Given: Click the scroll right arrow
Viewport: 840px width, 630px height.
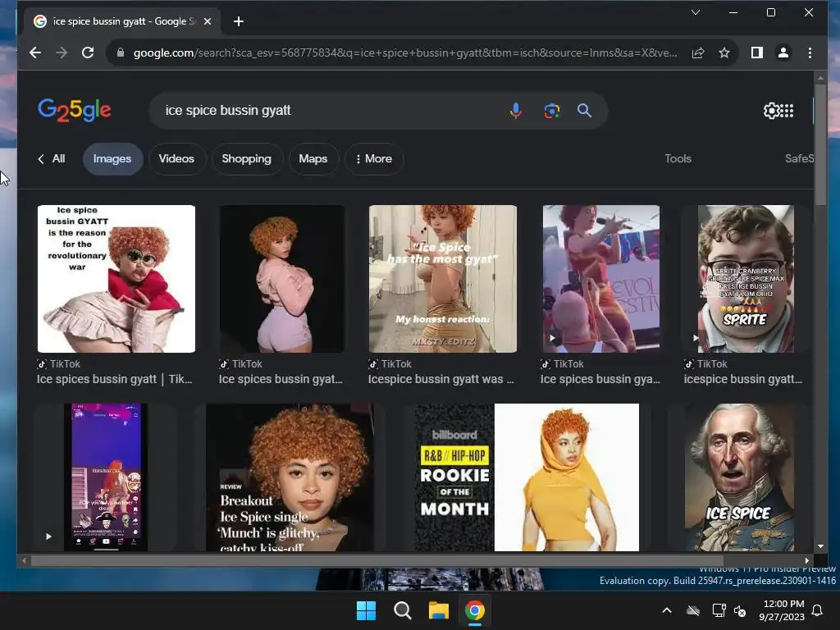Looking at the screenshot, I should tap(807, 560).
